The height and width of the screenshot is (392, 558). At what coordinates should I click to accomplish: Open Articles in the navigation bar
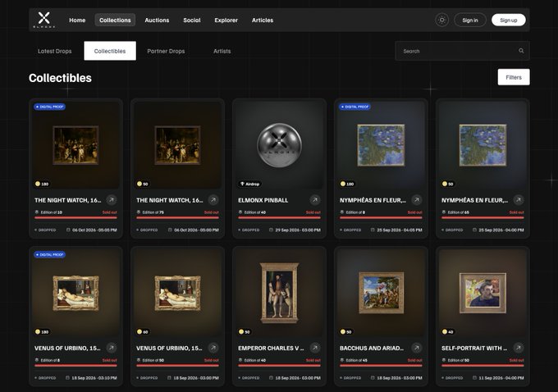[x=263, y=21]
